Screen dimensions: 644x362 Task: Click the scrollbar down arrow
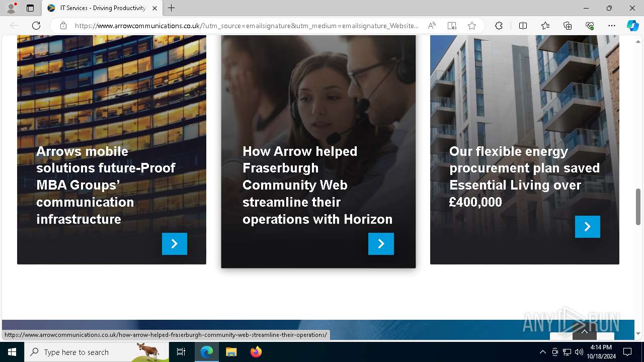pyautogui.click(x=638, y=334)
